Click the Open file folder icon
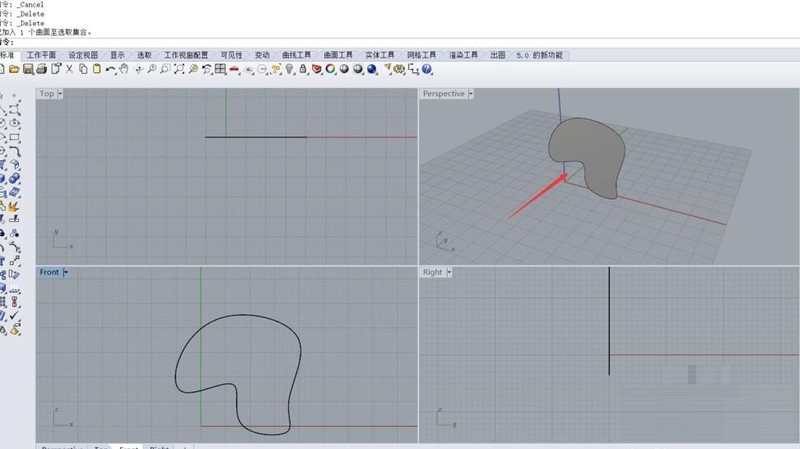Image resolution: width=800 pixels, height=449 pixels. (15, 69)
